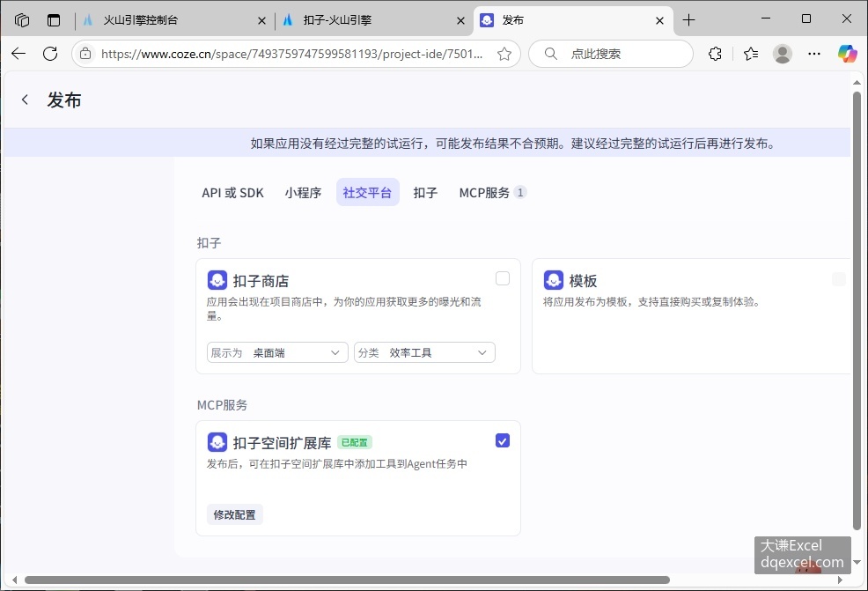Click the 扣子商店 card title
Image resolution: width=868 pixels, height=591 pixels.
pyautogui.click(x=261, y=281)
